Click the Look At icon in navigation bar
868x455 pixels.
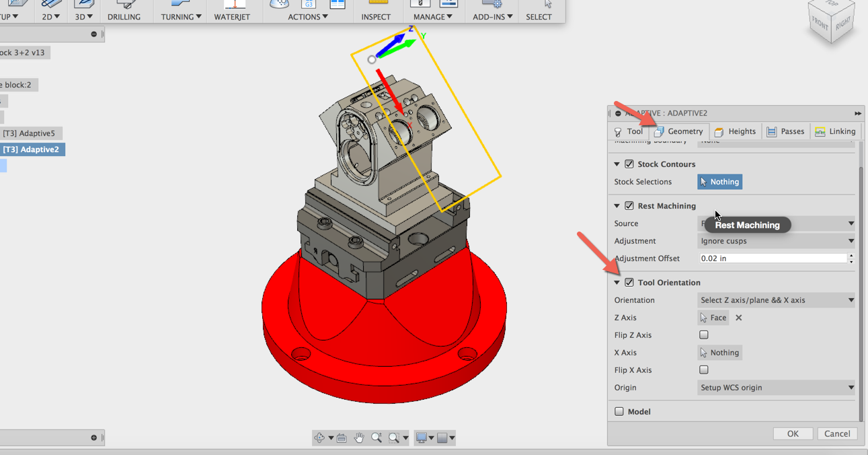[x=341, y=438]
